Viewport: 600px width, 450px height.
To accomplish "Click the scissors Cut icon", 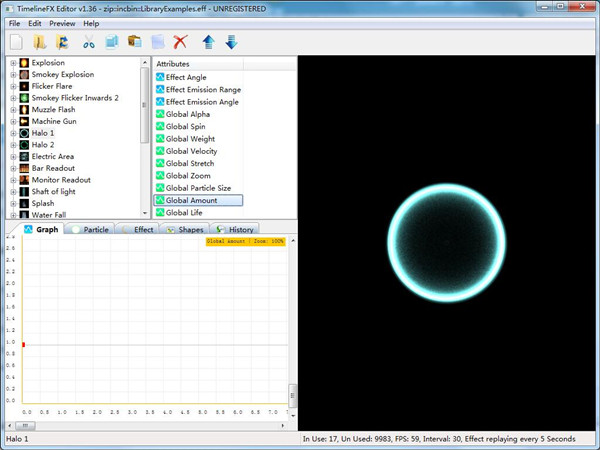I will (x=88, y=42).
